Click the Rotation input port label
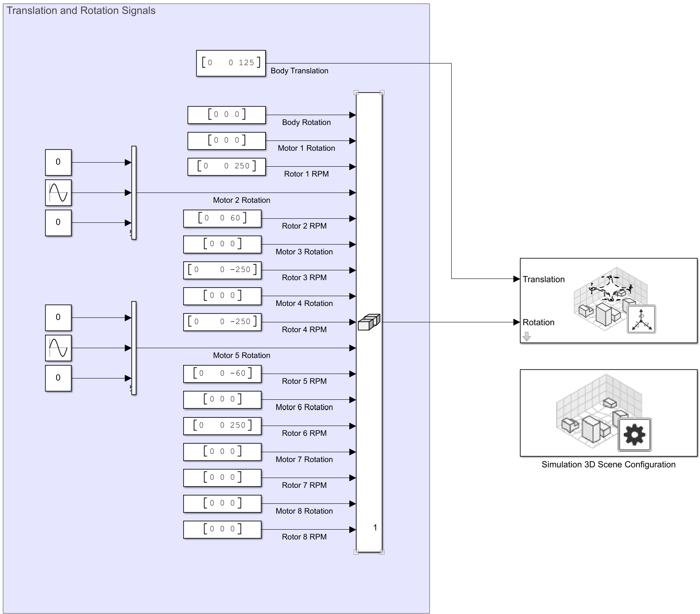700x614 pixels. [x=538, y=322]
